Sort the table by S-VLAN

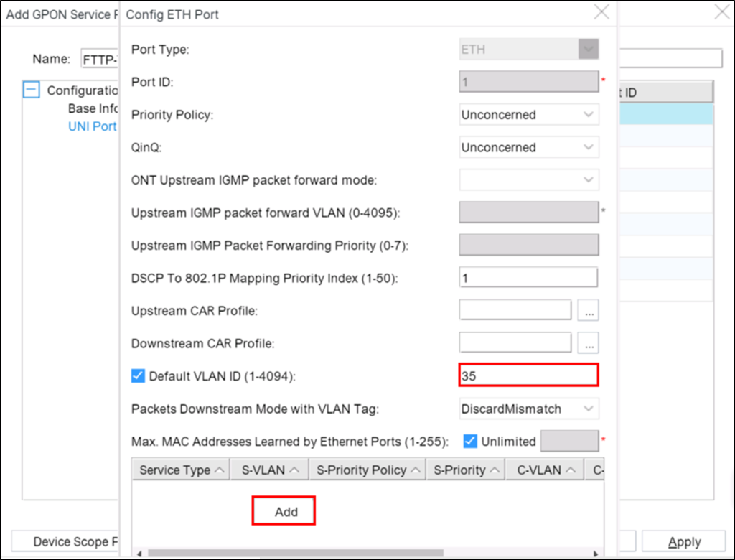tap(268, 469)
